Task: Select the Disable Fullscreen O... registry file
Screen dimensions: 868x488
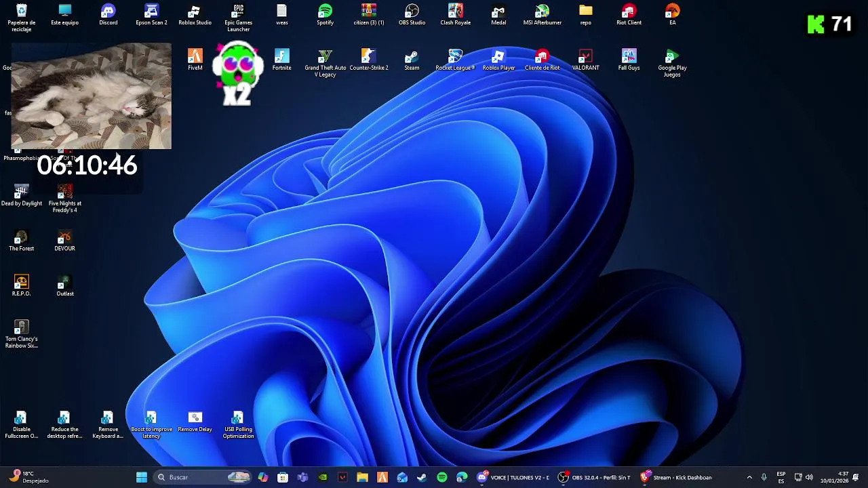Action: pos(22,425)
